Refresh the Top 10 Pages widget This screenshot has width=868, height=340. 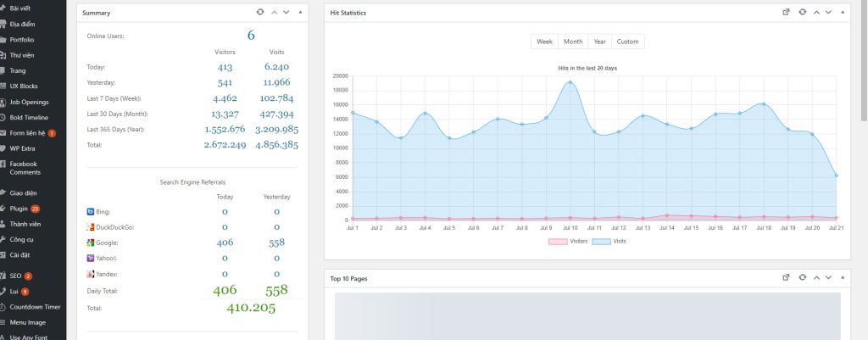(802, 277)
